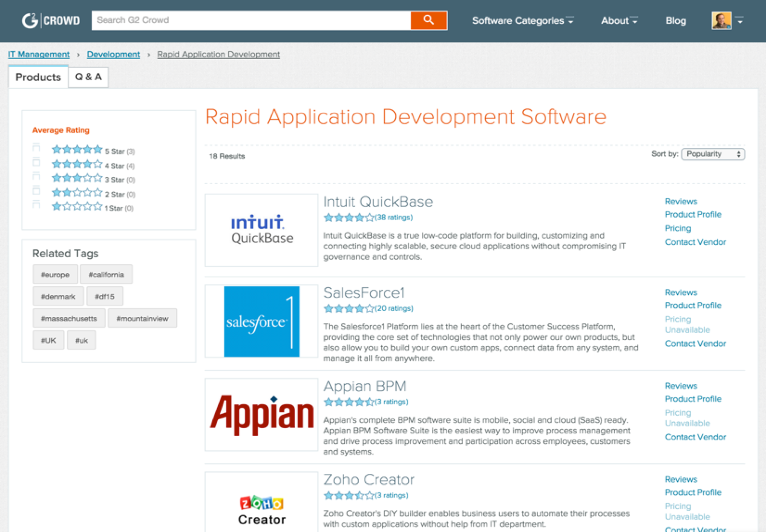Open Reviews for SalesForce1
This screenshot has width=766, height=532.
tap(681, 292)
